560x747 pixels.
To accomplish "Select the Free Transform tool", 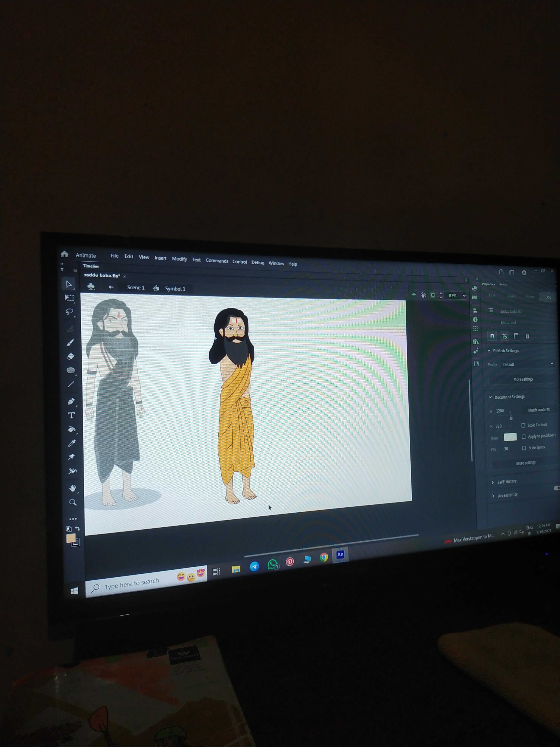I will (70, 298).
